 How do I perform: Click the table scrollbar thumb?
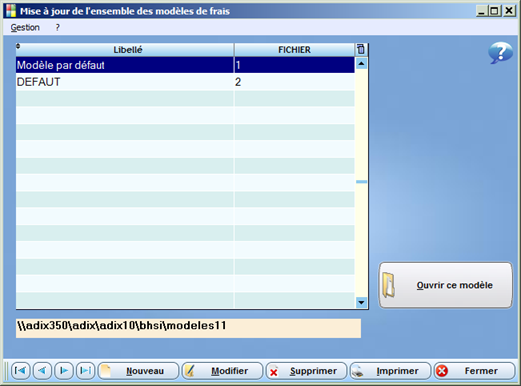coord(361,182)
